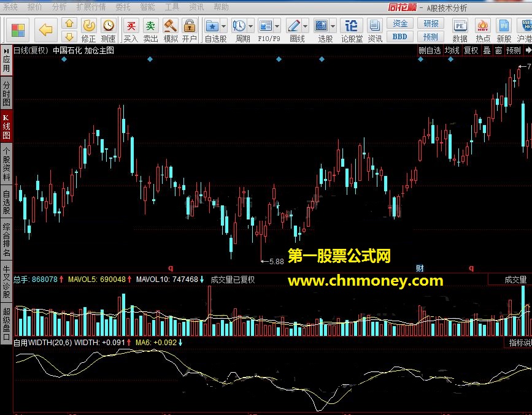The height and width of the screenshot is (415, 532).
Task: Open the 智能 menu
Action: [147, 7]
